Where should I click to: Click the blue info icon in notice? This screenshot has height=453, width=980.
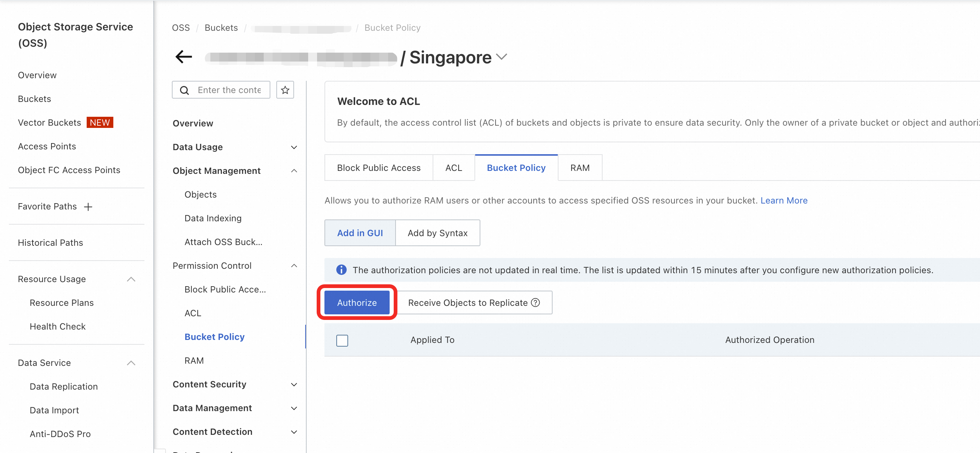click(x=341, y=270)
